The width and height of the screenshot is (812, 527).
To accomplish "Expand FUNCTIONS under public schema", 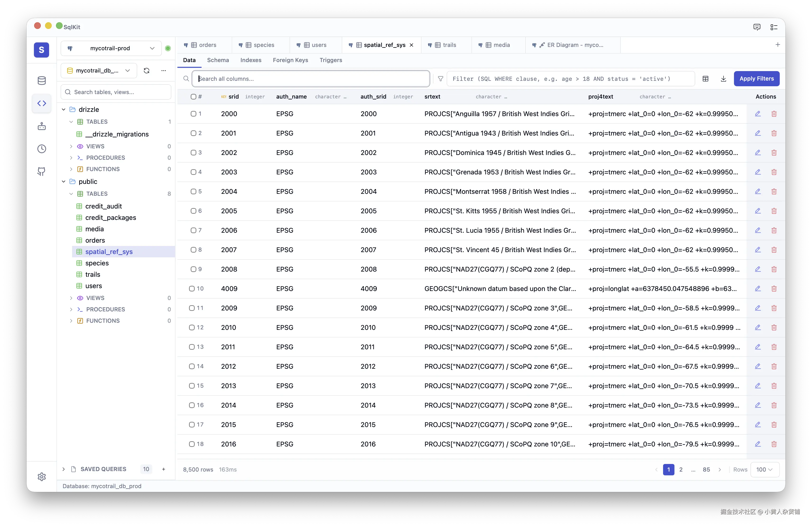I will coord(71,321).
